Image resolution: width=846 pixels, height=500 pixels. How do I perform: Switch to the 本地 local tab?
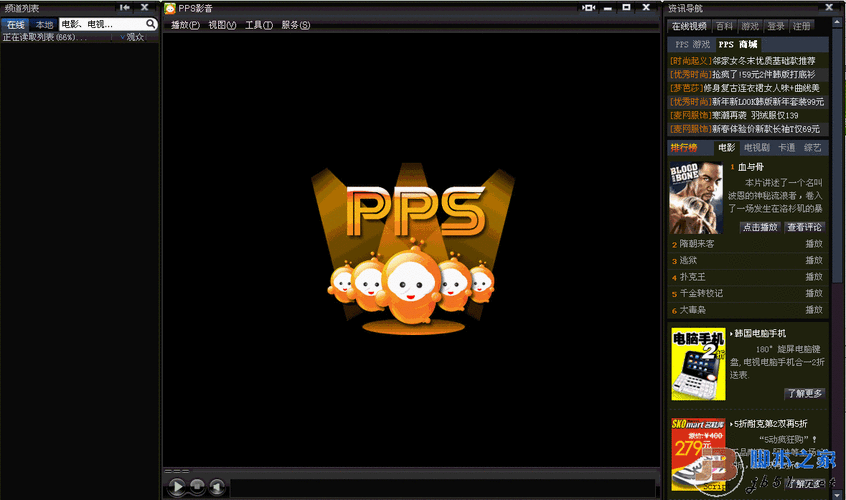44,24
